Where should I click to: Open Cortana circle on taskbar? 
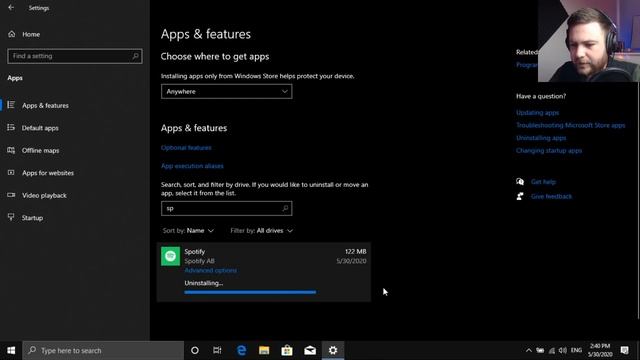click(x=195, y=350)
